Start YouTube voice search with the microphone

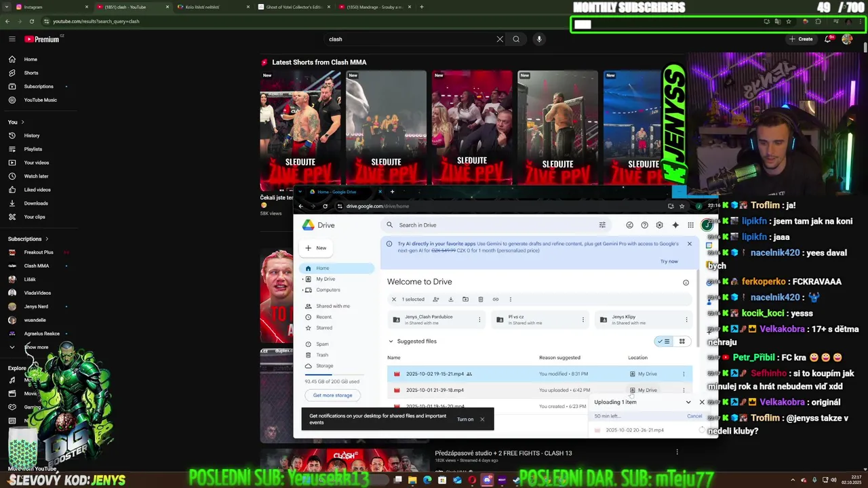(539, 39)
